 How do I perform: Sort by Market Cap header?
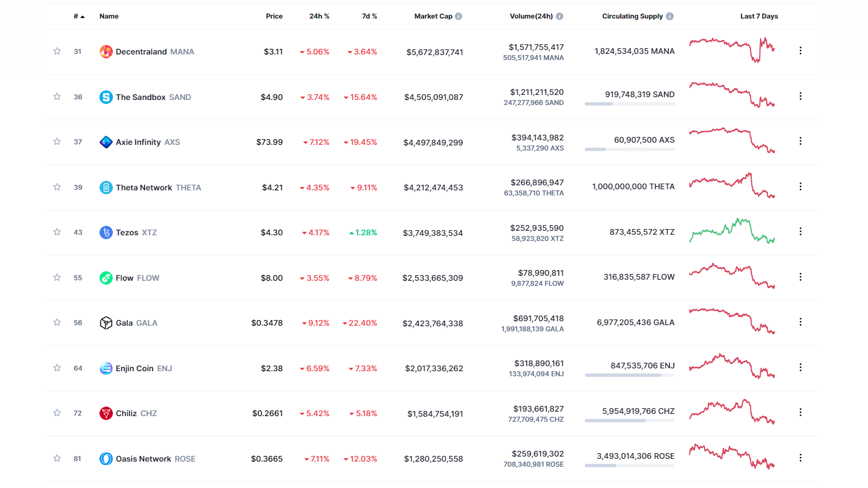tap(433, 16)
